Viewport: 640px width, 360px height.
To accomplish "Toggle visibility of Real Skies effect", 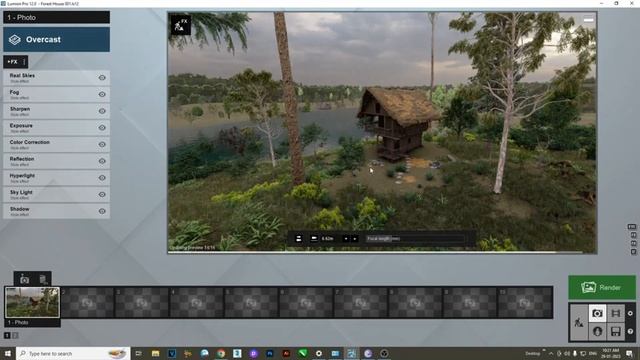I will pos(102,78).
